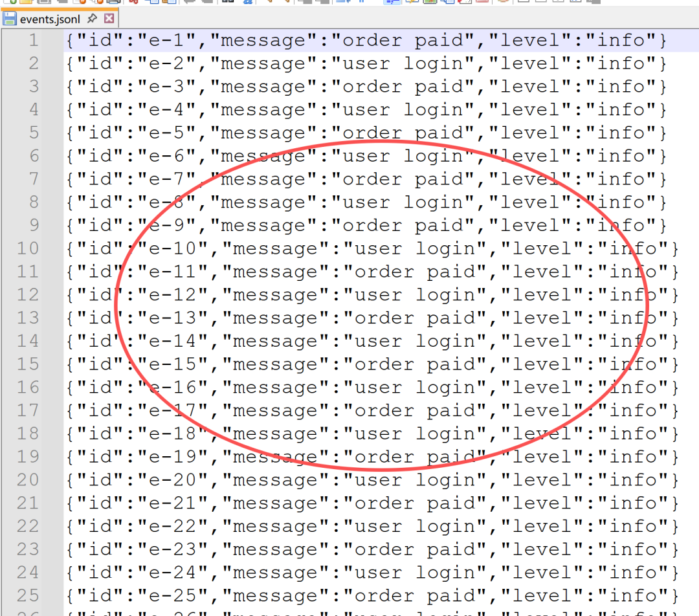
Task: Close the events.jsonl tab
Action: (109, 19)
